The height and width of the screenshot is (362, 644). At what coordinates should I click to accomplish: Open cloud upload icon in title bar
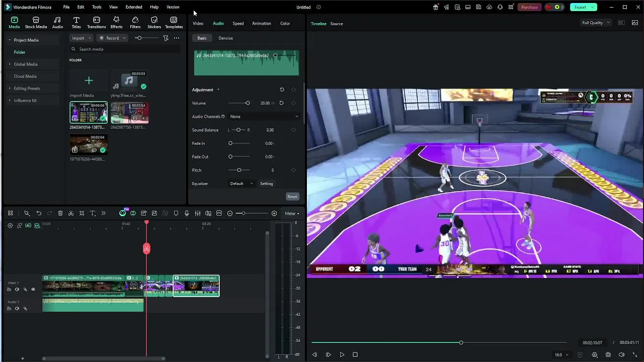point(489,7)
